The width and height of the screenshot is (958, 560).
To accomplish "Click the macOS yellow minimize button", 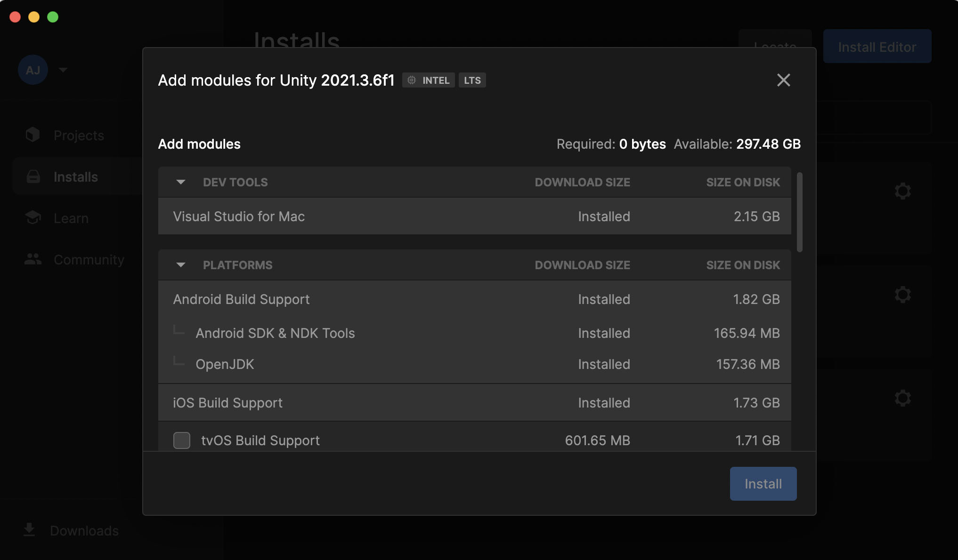I will pyautogui.click(x=34, y=17).
